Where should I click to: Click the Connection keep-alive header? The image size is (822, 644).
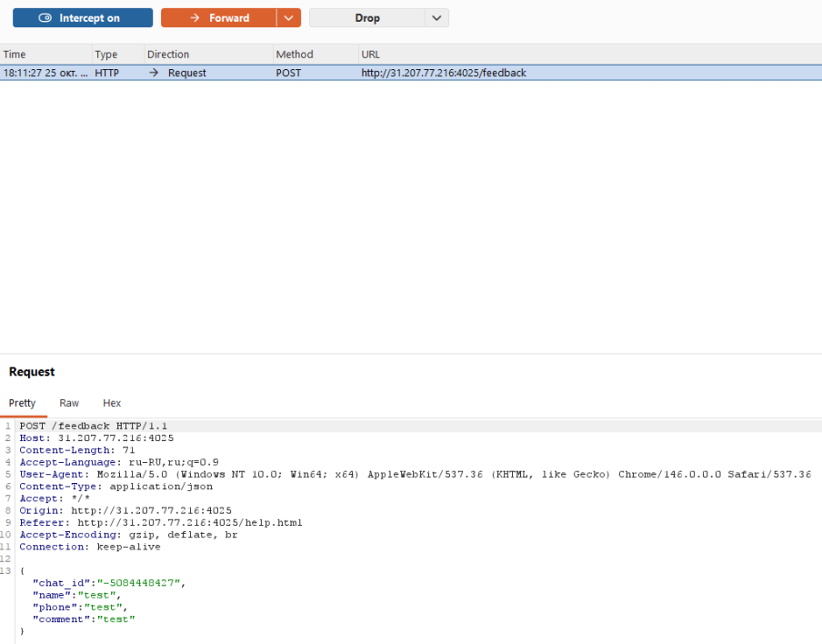(x=90, y=547)
